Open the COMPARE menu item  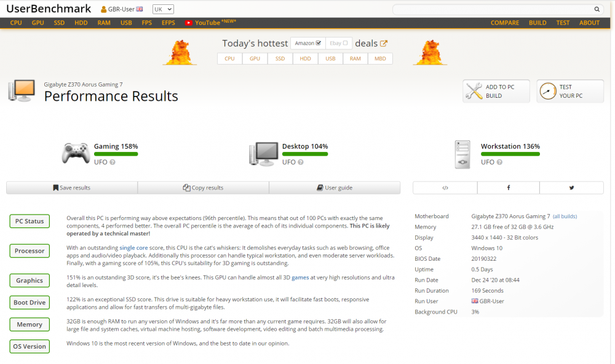point(505,23)
